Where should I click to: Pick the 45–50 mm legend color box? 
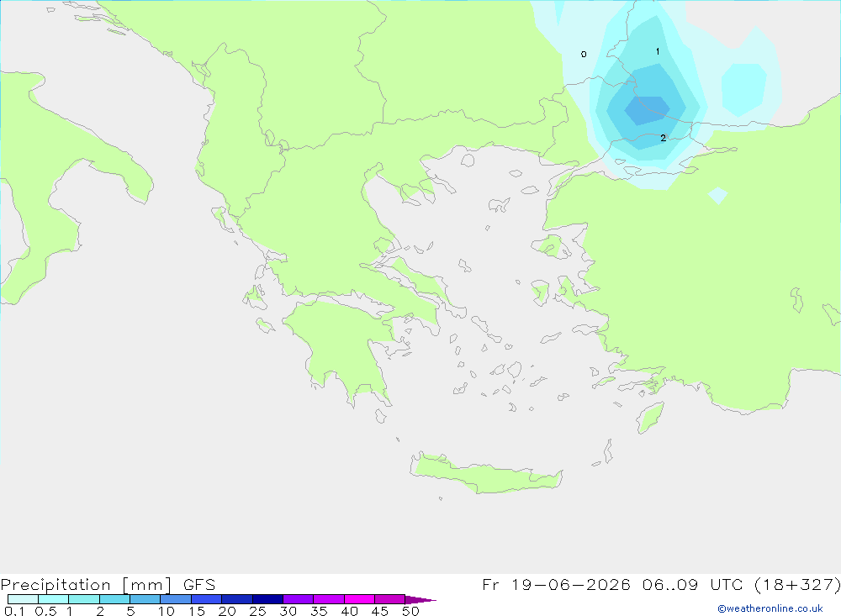(x=390, y=599)
